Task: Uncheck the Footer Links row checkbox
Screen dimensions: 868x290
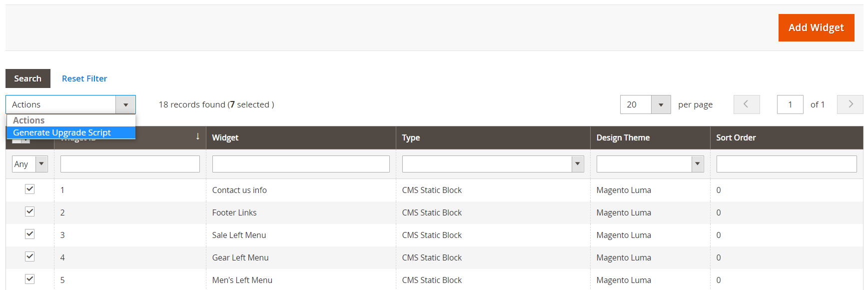Action: pyautogui.click(x=30, y=211)
